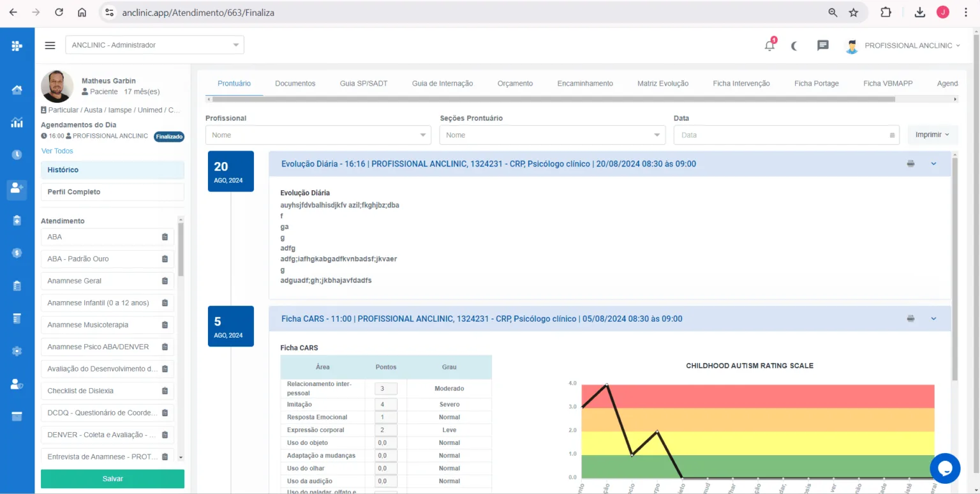Open the ANCLINIC - Administrador dropdown
Image resolution: width=980 pixels, height=494 pixels.
pos(154,45)
